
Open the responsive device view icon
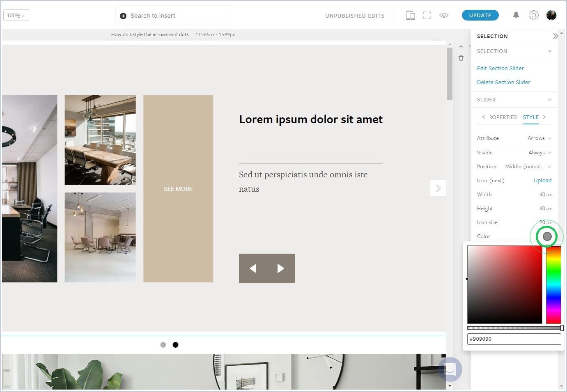(410, 16)
